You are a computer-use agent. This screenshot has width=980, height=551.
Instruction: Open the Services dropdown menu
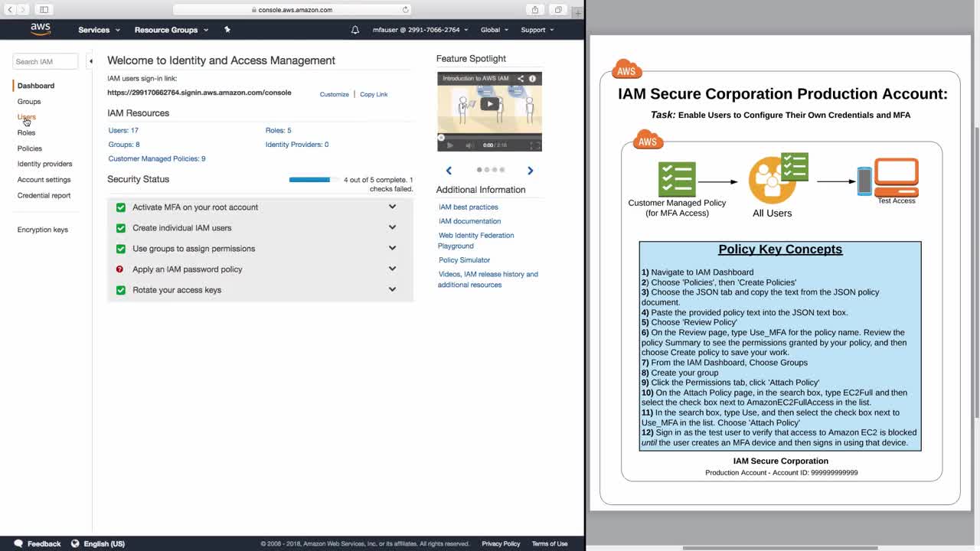point(99,30)
